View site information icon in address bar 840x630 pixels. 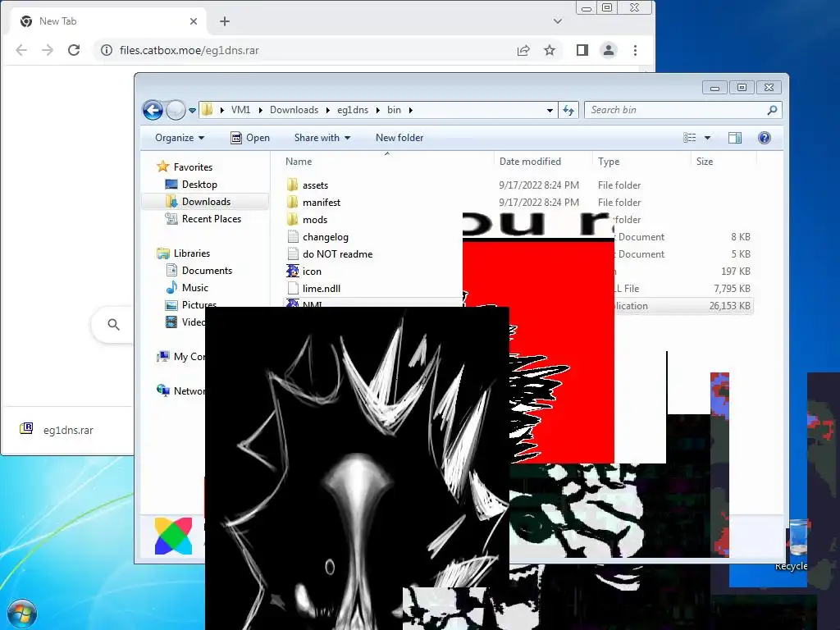(107, 50)
